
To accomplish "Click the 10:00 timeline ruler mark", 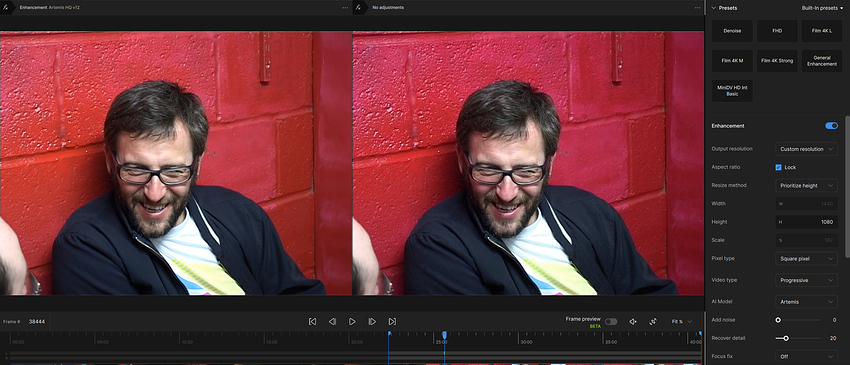I will (187, 342).
